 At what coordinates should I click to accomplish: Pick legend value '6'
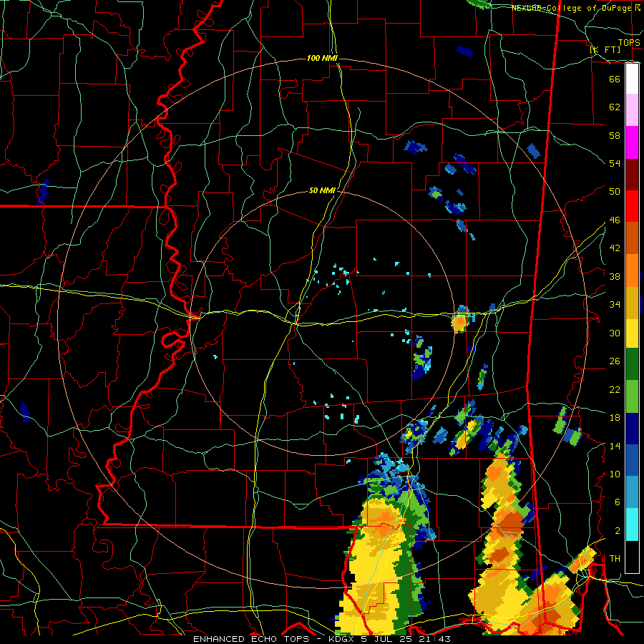[618, 502]
